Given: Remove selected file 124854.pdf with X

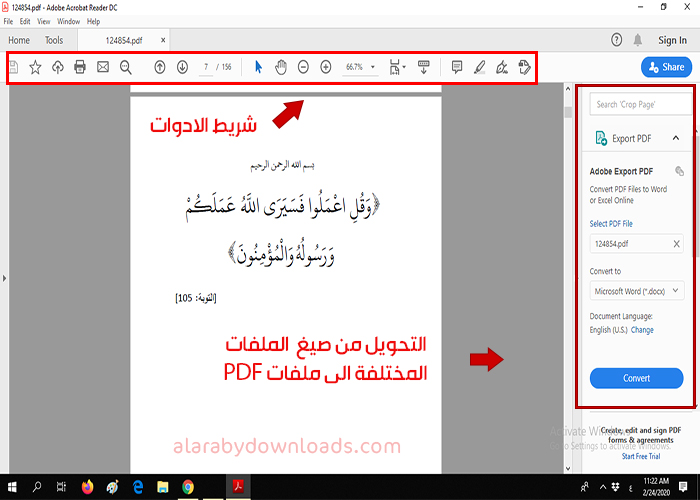Looking at the screenshot, I should (x=676, y=244).
